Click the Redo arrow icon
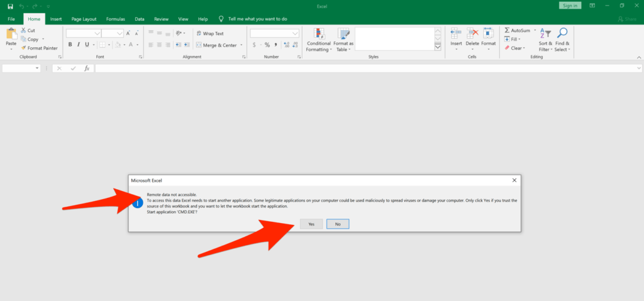Image resolution: width=644 pixels, height=301 pixels. [x=35, y=6]
